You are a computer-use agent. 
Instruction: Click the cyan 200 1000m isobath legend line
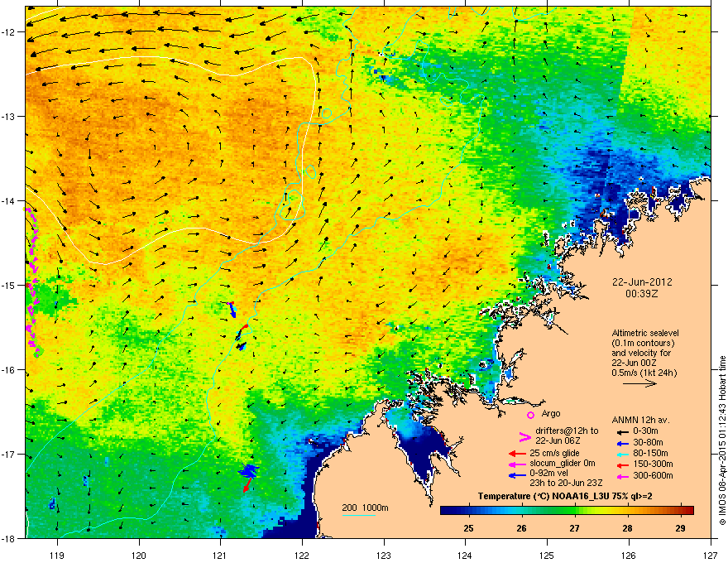[358, 515]
